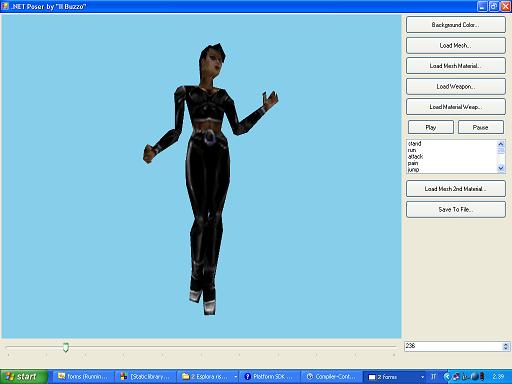This screenshot has height=384, width=512.
Task: Click Load Material Weapon button
Action: tap(456, 107)
